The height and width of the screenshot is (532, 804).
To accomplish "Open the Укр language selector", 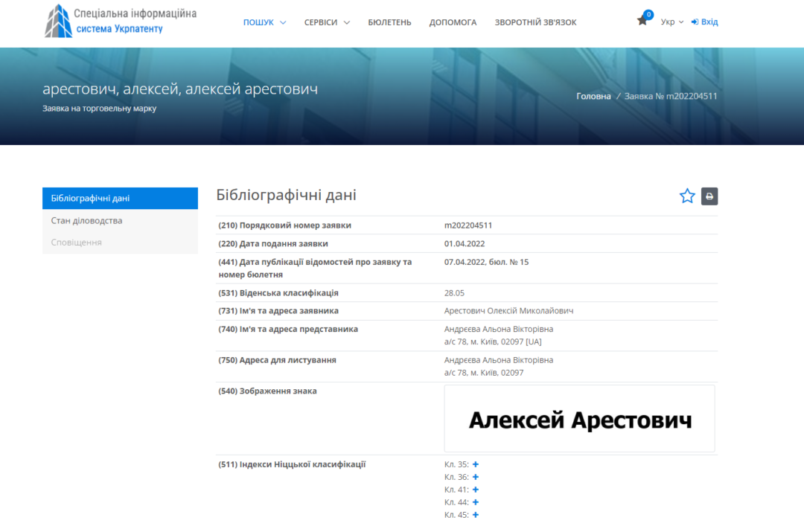I will coord(671,22).
